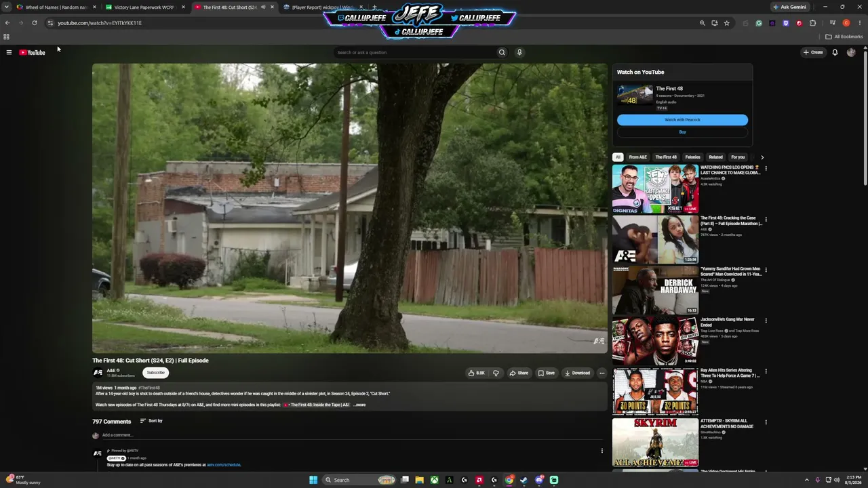This screenshot has width=868, height=488.
Task: Click the Buy button
Action: pyautogui.click(x=682, y=132)
